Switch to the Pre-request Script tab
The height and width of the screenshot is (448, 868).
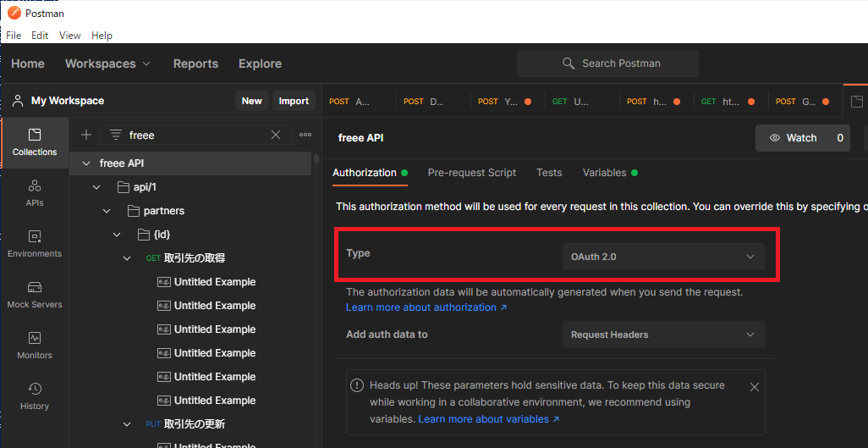click(x=471, y=173)
